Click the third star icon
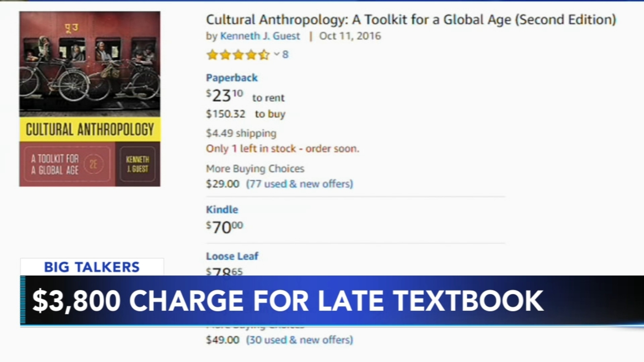The height and width of the screenshot is (362, 644). point(239,55)
